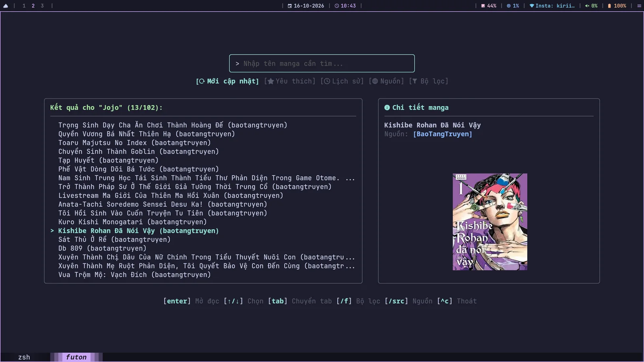This screenshot has height=362, width=644.
Task: Select Toaru Majutsu No Index result
Action: [x=134, y=143]
